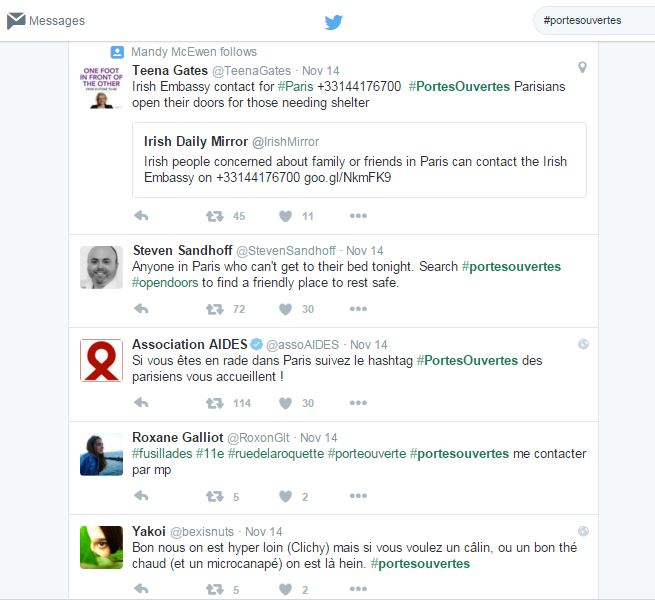Viewport: 655px width, 600px height.
Task: Reply to Yakoi's tweet
Action: [141, 590]
